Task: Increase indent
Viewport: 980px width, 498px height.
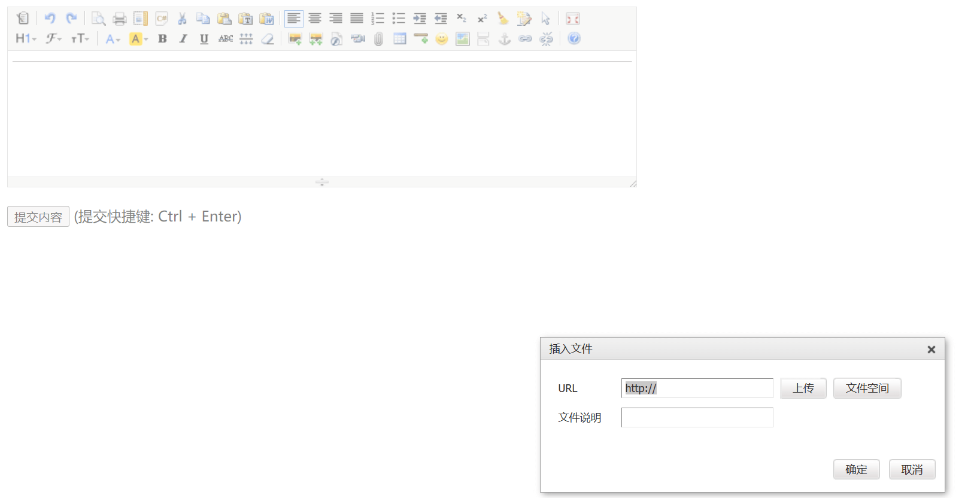Action: click(420, 19)
